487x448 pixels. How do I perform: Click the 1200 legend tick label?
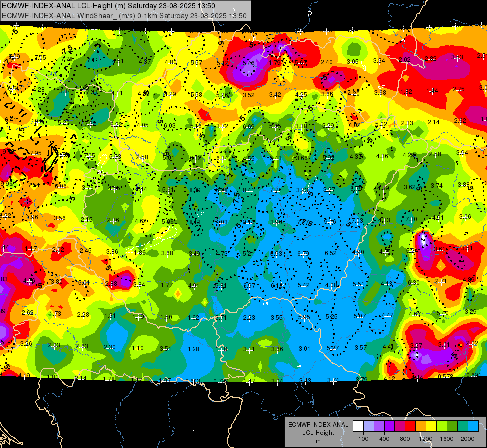(x=426, y=439)
